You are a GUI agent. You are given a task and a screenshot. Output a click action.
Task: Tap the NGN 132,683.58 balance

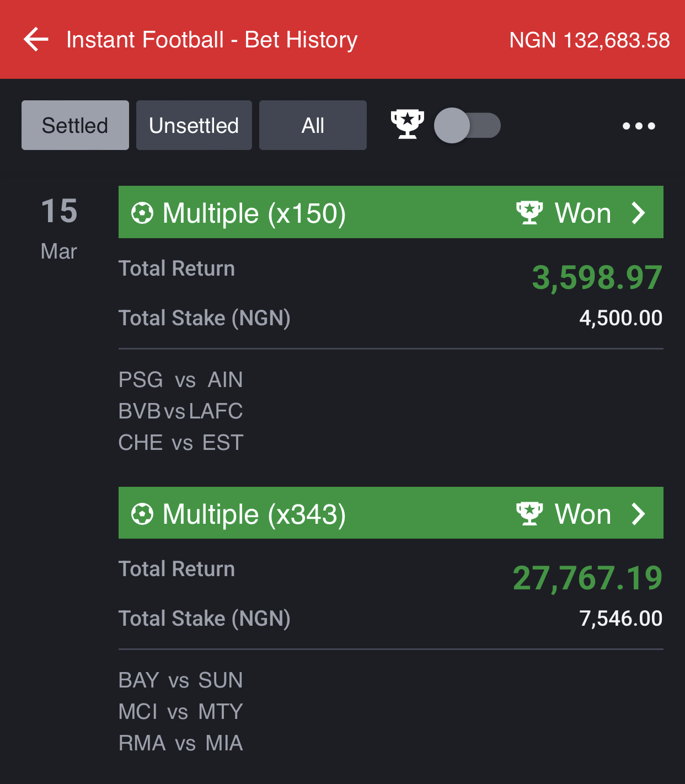point(590,40)
